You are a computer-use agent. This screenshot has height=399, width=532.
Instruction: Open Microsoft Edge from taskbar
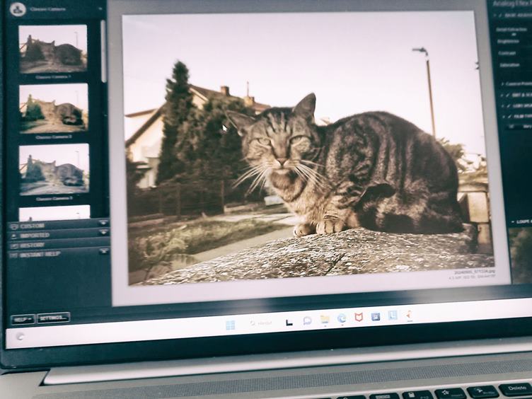[x=342, y=318]
